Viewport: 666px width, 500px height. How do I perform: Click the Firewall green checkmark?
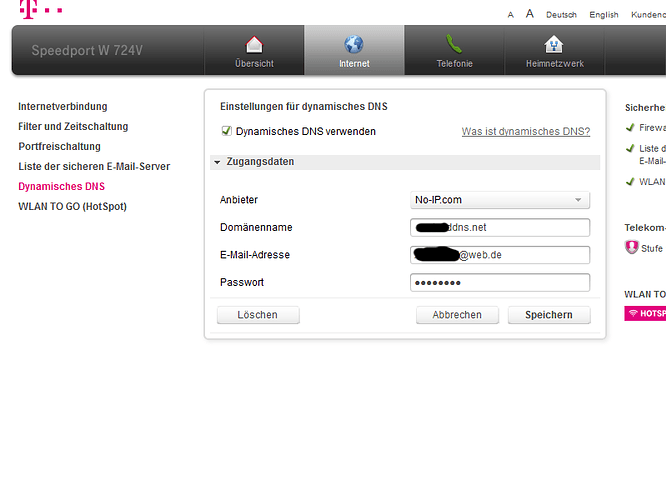click(630, 127)
